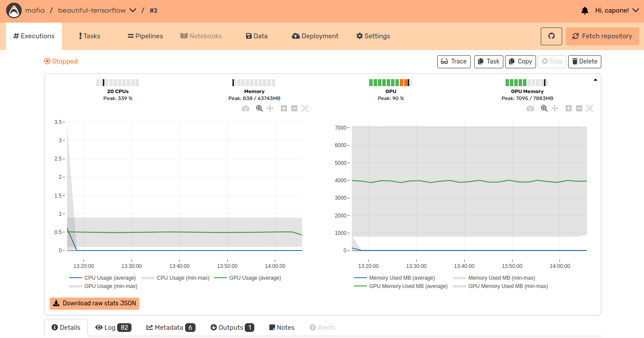
Task: Toggle GPU Usage (average) legend entry
Action: 248,278
